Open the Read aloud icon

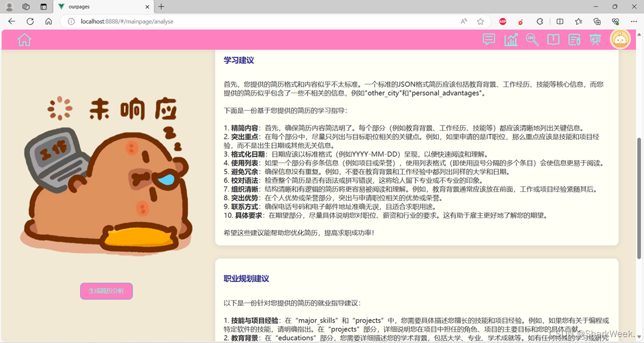464,22
